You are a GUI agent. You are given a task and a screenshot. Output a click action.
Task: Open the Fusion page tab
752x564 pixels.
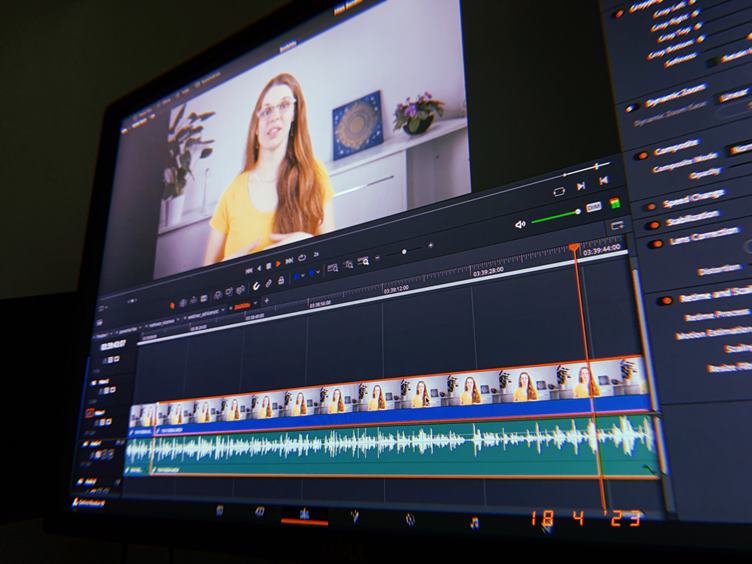354,517
